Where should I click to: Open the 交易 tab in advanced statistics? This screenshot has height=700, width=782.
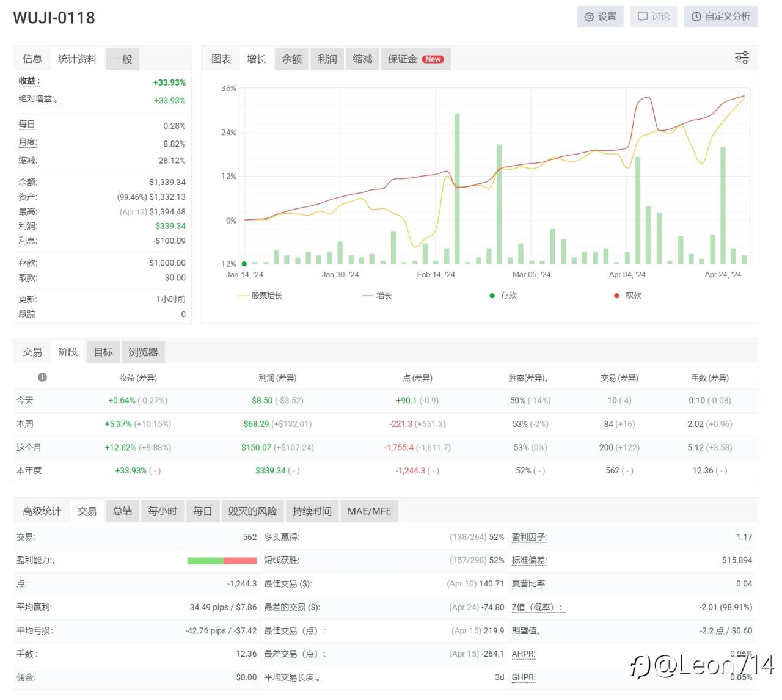pyautogui.click(x=87, y=511)
